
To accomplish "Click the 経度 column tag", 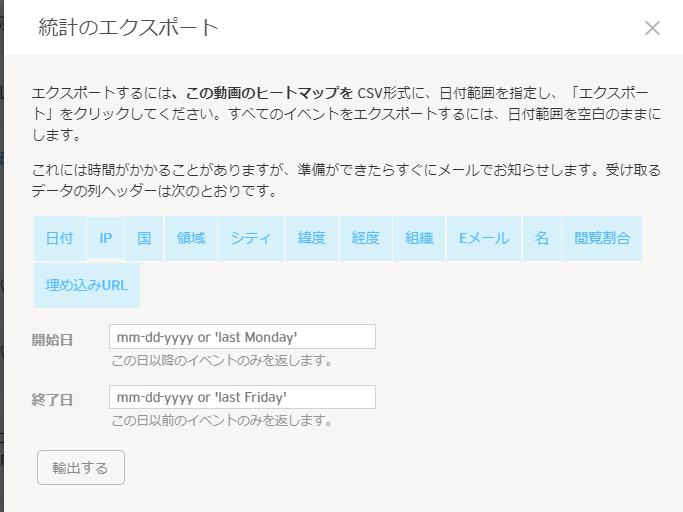I will (366, 239).
